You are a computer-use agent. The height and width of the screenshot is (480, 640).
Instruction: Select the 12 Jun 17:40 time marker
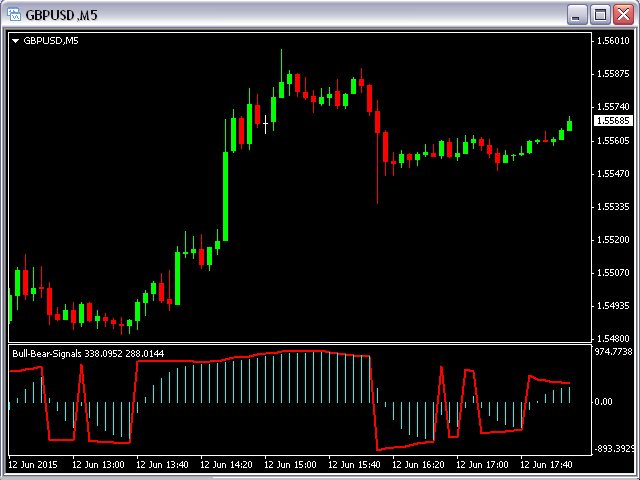546,465
